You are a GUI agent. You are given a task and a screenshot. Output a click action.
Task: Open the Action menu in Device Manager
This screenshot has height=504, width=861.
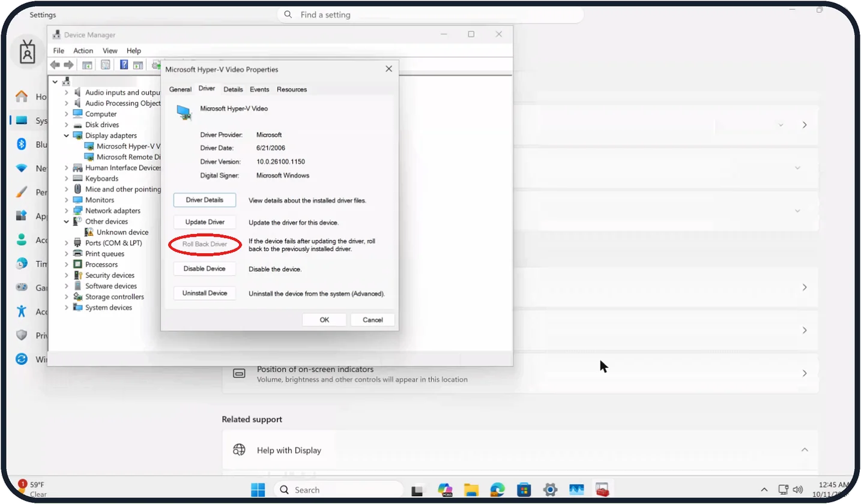point(83,51)
